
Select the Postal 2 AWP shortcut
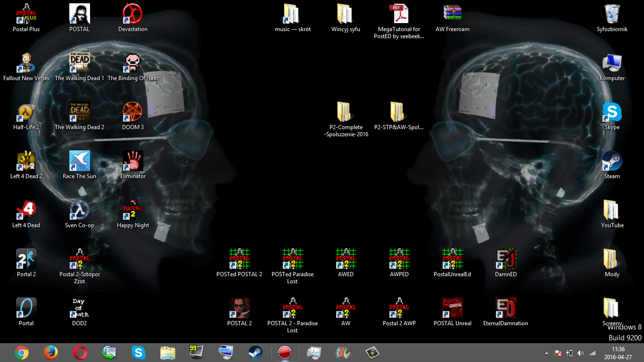point(399,312)
